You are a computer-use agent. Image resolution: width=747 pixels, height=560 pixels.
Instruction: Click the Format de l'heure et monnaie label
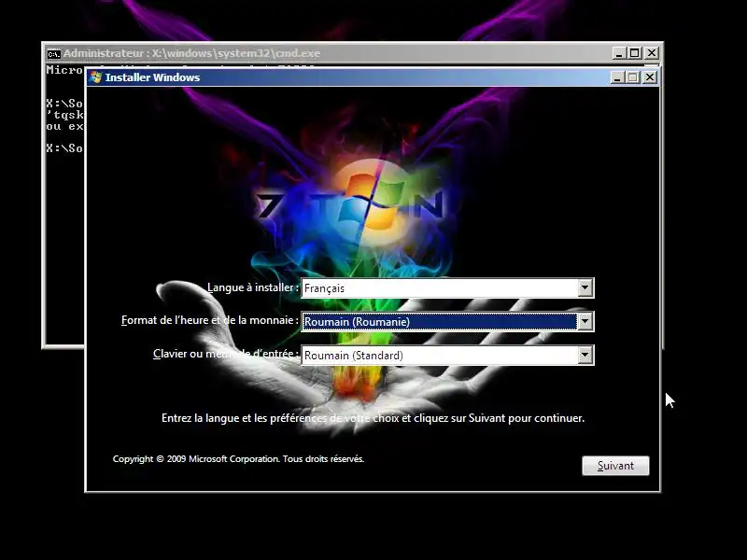[x=210, y=320]
